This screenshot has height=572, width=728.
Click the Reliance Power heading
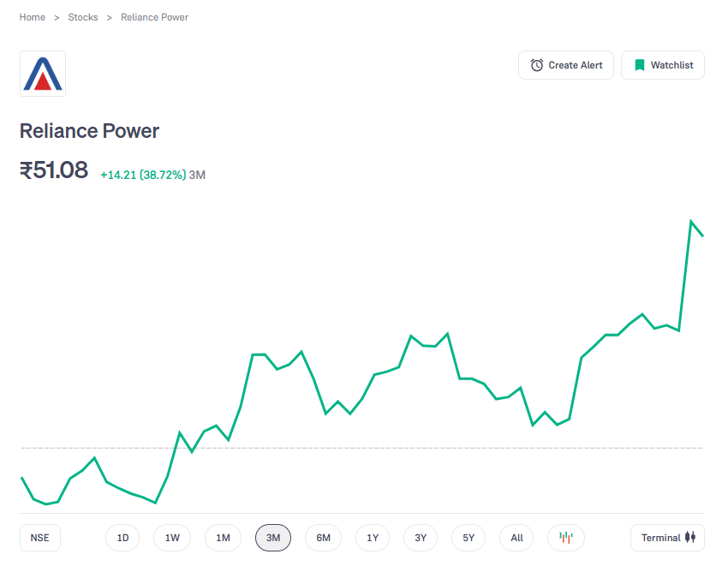click(x=89, y=131)
